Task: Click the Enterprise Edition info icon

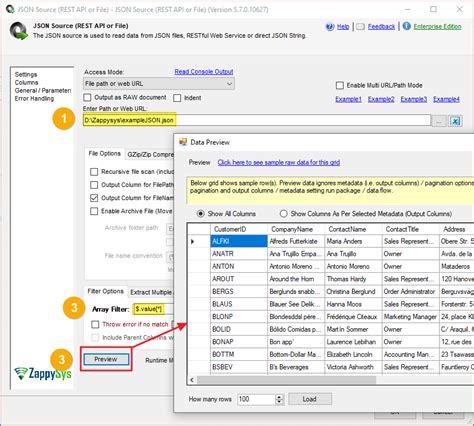Action: click(406, 26)
